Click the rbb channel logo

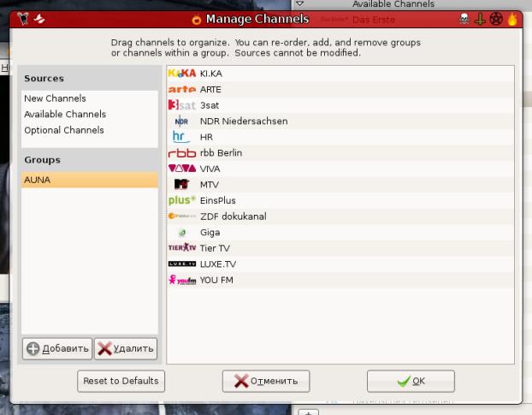tap(182, 153)
